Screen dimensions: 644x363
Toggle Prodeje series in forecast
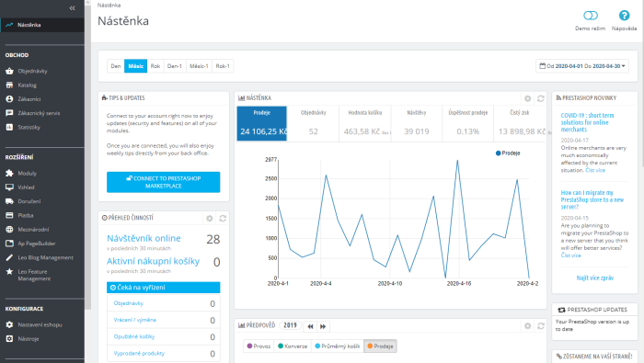pos(380,346)
